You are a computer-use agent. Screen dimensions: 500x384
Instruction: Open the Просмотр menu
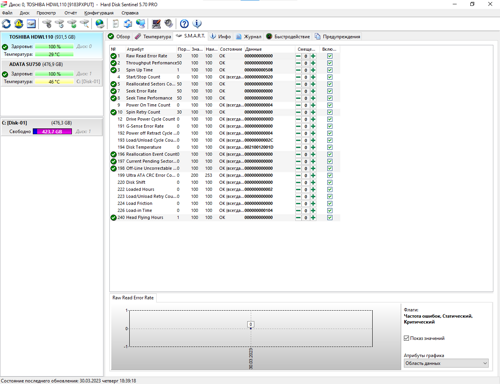point(46,13)
